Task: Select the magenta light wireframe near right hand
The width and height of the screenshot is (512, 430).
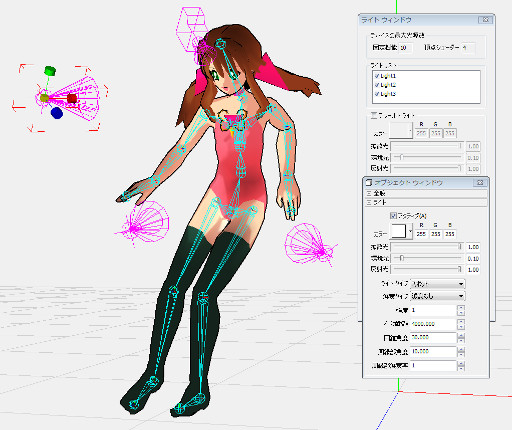Action: pyautogui.click(x=142, y=222)
